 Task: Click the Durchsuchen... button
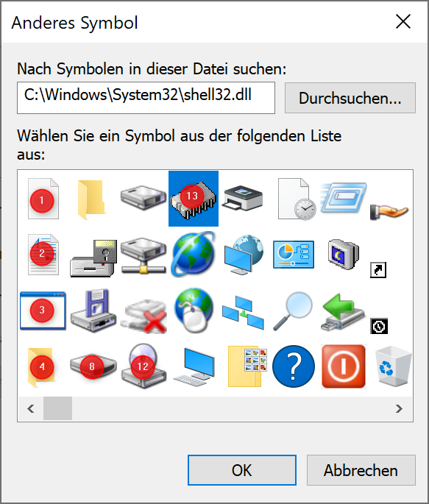pyautogui.click(x=350, y=98)
